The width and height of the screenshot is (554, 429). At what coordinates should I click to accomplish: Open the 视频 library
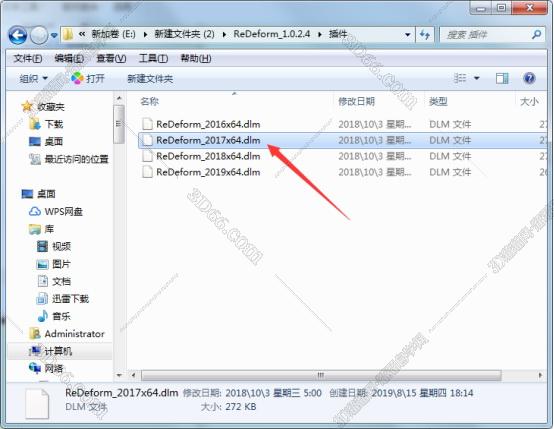tap(61, 246)
